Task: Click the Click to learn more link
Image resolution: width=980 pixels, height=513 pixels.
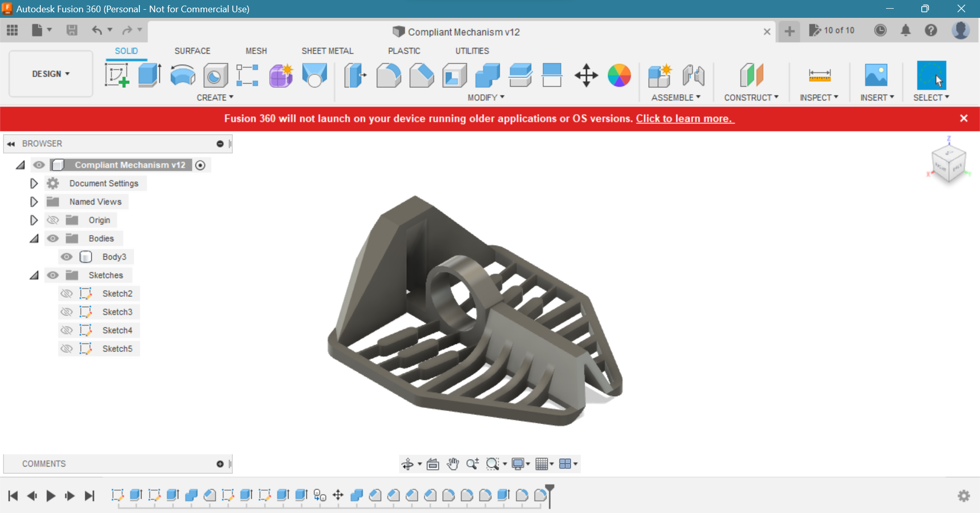Action: [685, 118]
